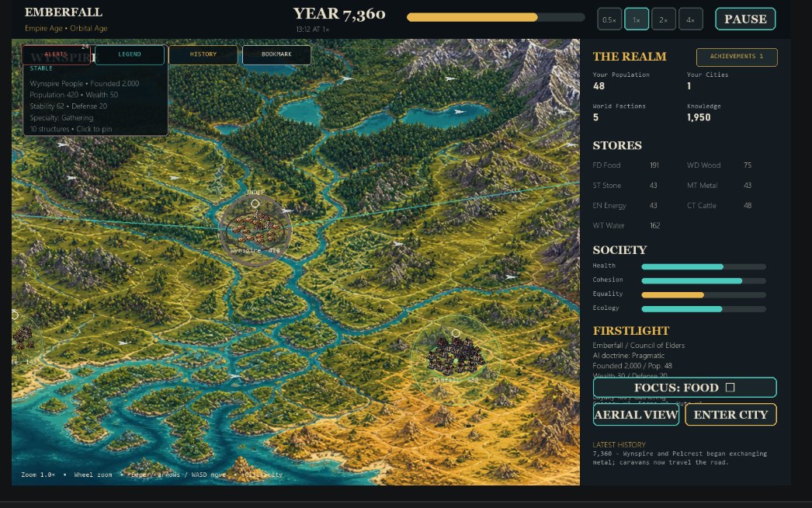Click '10 structures • Click to pin'

(71, 129)
